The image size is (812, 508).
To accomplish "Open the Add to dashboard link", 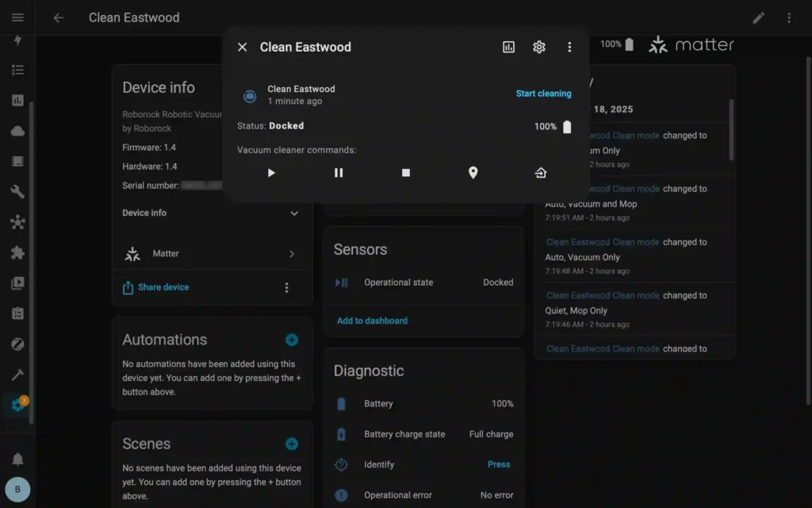I will point(371,321).
